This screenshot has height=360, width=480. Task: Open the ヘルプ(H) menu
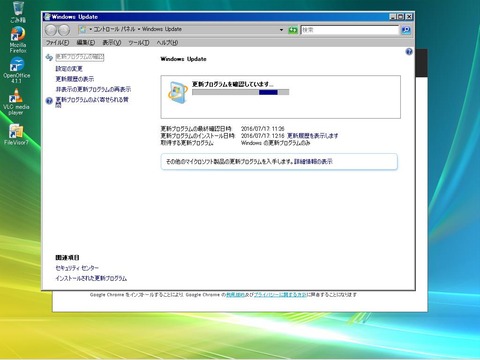tap(167, 43)
